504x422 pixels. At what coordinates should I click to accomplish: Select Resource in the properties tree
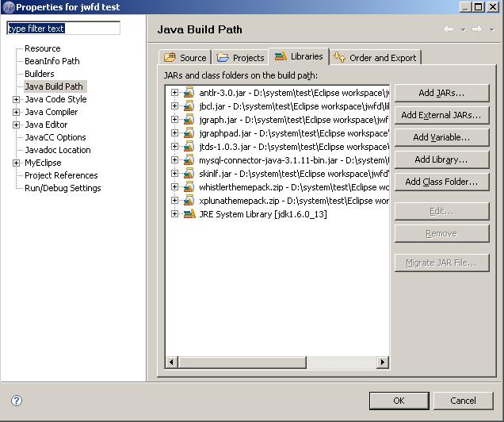tap(43, 48)
